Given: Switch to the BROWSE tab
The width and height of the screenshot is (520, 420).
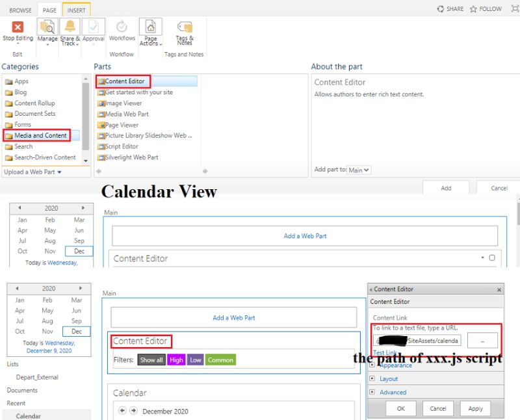Looking at the screenshot, I should 19,10.
